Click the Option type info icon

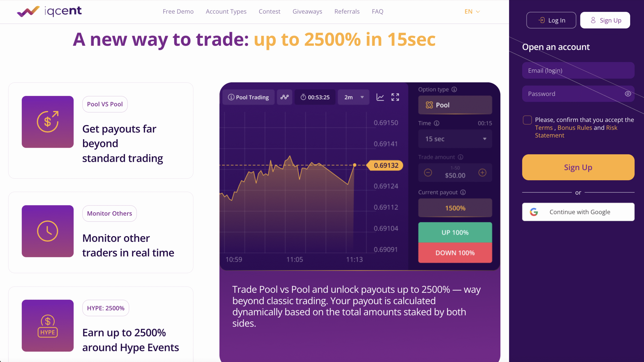tap(454, 89)
